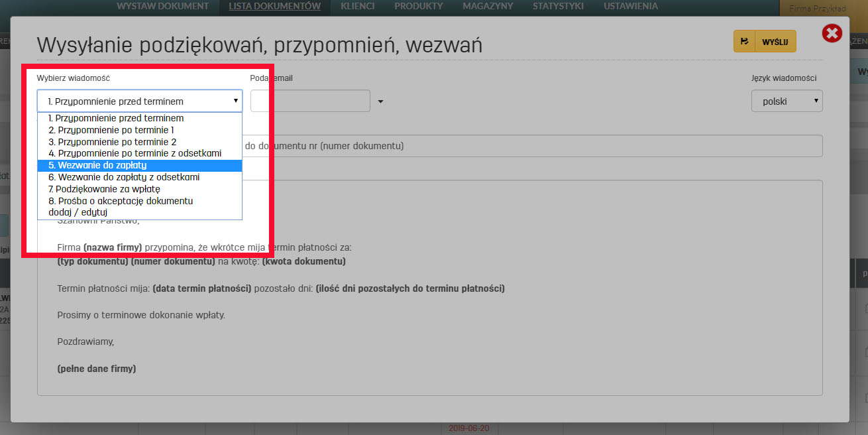Click the WYŚLIJ send button
This screenshot has height=435, width=868.
tap(765, 41)
